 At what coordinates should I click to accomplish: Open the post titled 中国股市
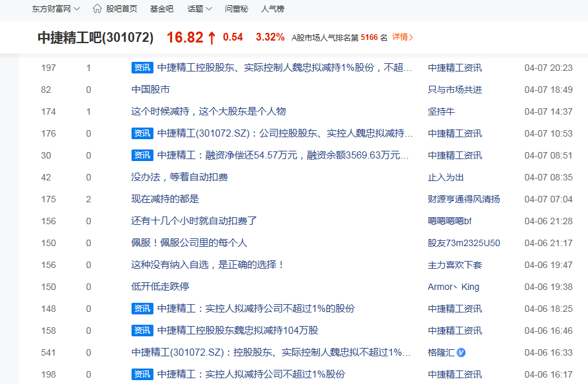150,90
